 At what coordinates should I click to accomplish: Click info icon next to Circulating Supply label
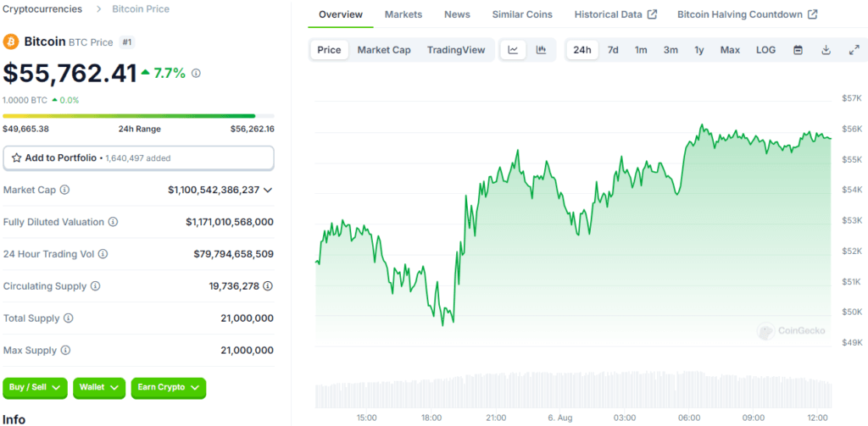(x=95, y=286)
